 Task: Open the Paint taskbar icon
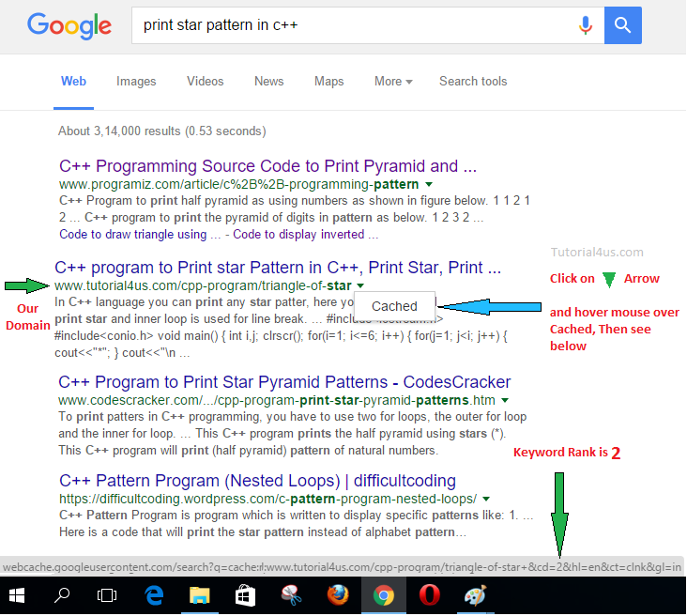point(475,595)
